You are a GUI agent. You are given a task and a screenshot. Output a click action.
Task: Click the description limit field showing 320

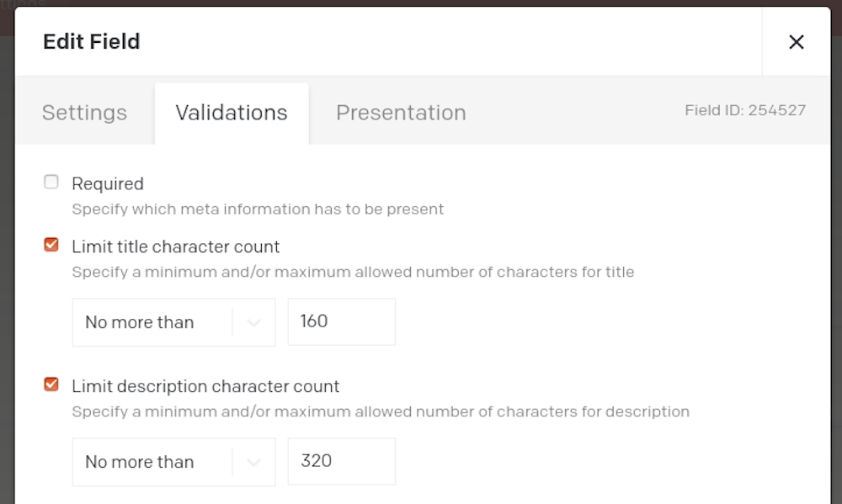pos(341,461)
